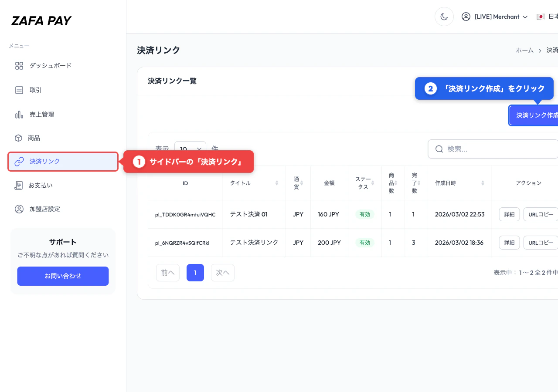
Task: Open 売上管理 from the sidebar menu
Action: 43,115
